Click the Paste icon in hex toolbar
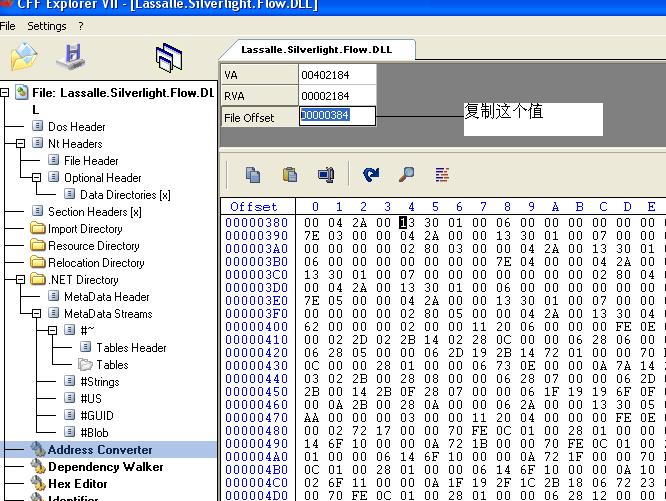The height and width of the screenshot is (501, 666). 290,175
